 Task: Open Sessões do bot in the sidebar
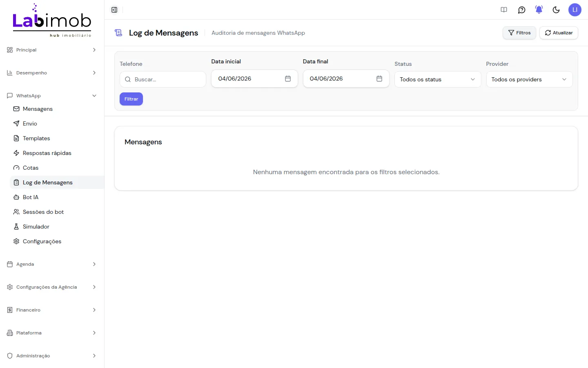[x=57, y=212]
